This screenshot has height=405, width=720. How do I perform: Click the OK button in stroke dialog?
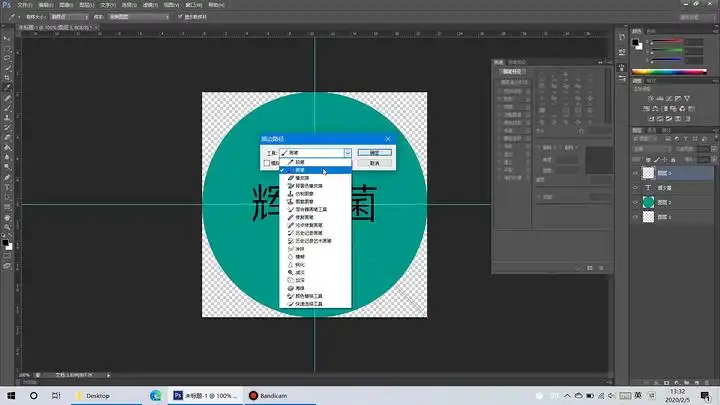coord(374,152)
